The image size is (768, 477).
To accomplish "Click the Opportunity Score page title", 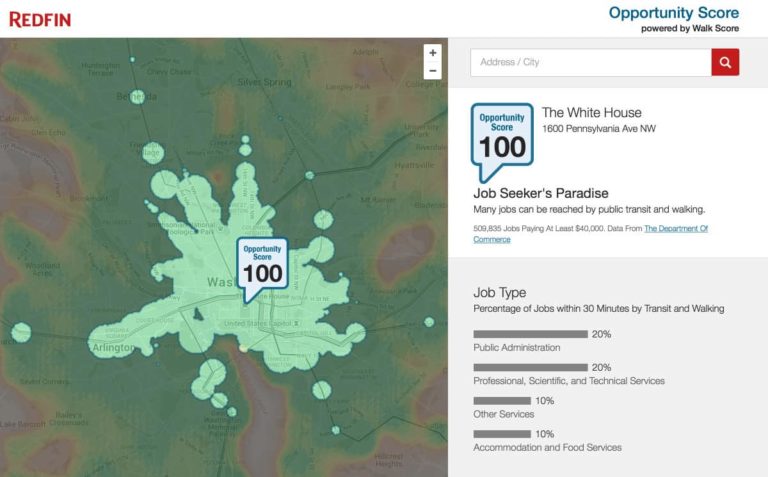I will [673, 13].
